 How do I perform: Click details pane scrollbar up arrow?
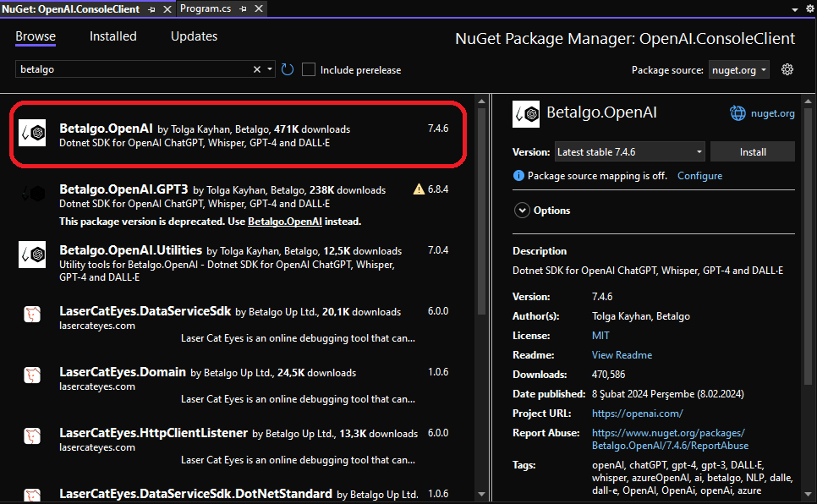coord(809,101)
